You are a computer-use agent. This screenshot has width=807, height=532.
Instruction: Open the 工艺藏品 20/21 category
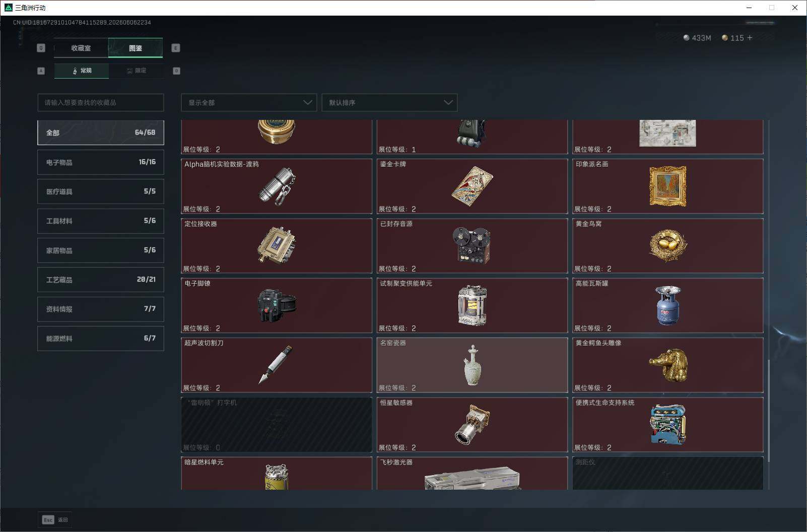101,280
